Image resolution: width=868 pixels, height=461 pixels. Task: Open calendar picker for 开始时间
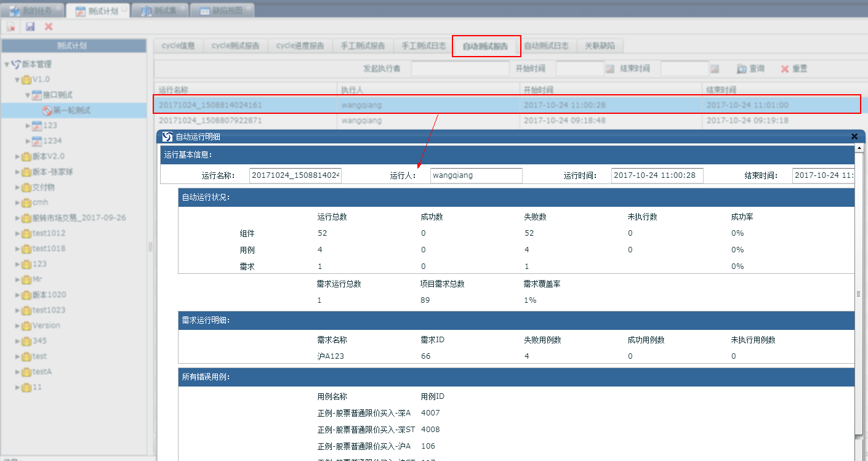pos(609,69)
